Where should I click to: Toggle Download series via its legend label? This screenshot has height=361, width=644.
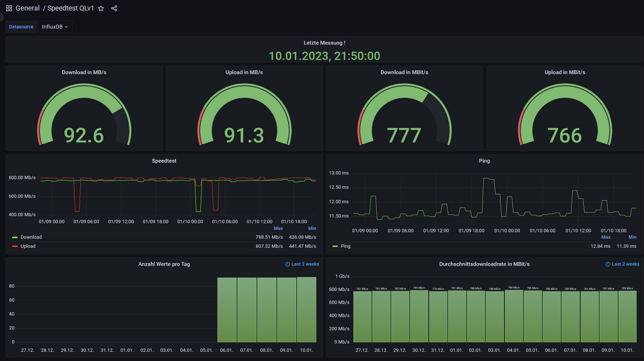click(31, 237)
